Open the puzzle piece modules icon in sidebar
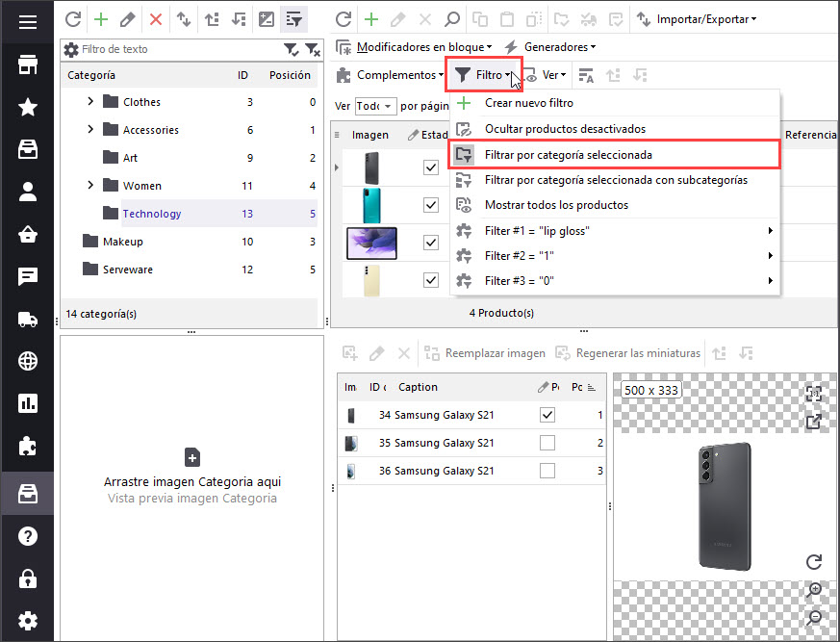Image resolution: width=840 pixels, height=642 pixels. [27, 446]
